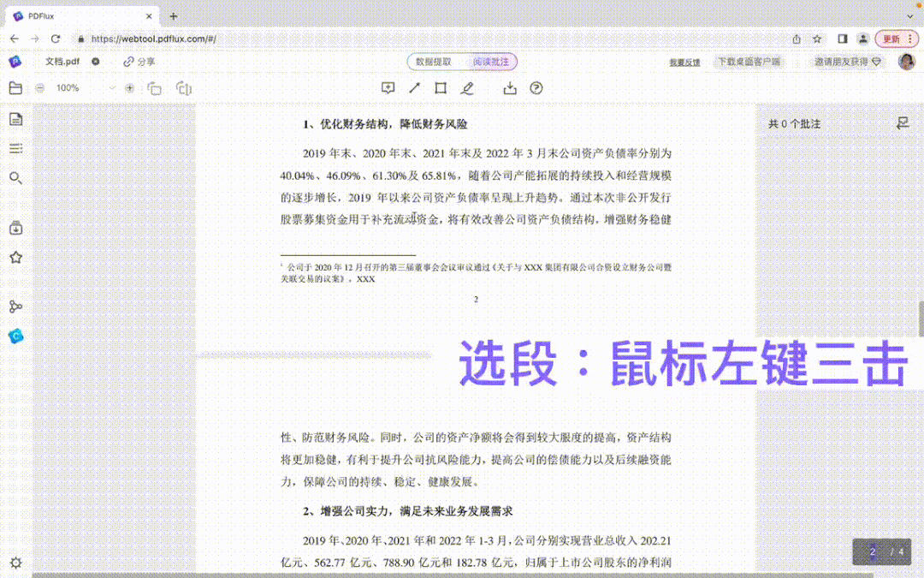The image size is (924, 578).
Task: Click the 下载桌面客户端 button
Action: click(x=749, y=62)
